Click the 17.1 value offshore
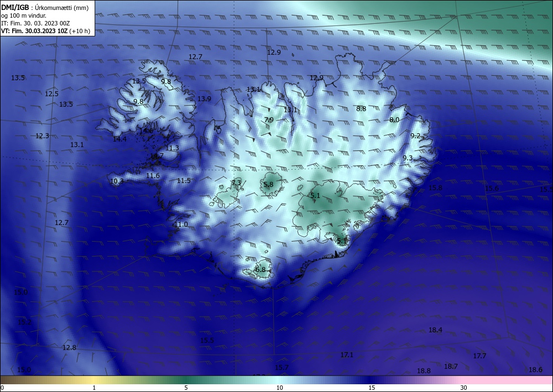Screen dimensions: 553x392 (x=347, y=355)
